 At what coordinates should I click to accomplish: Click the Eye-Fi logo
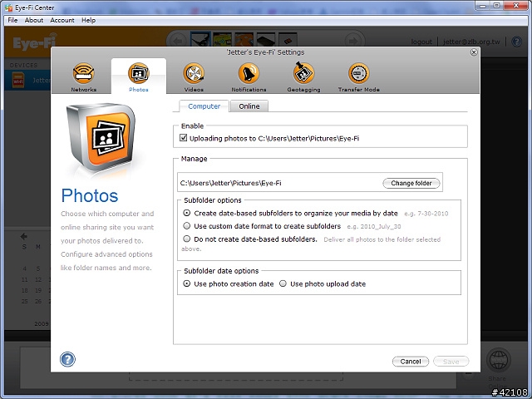coord(35,42)
